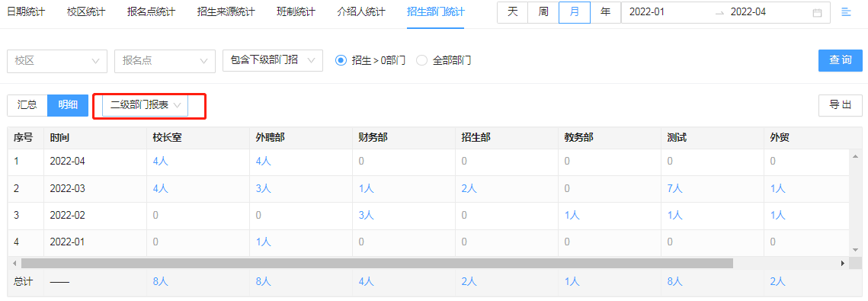The height and width of the screenshot is (301, 868).
Task: Click the 校长室 column header
Action: click(x=197, y=138)
